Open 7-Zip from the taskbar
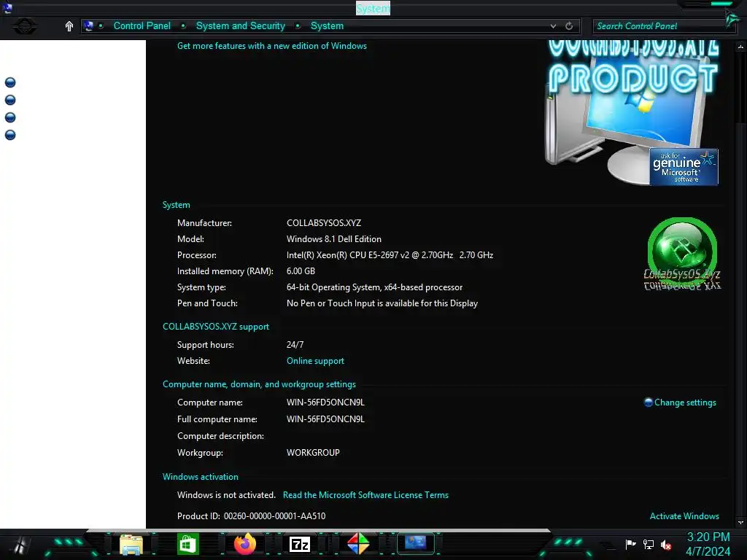The image size is (747, 560). point(300,544)
